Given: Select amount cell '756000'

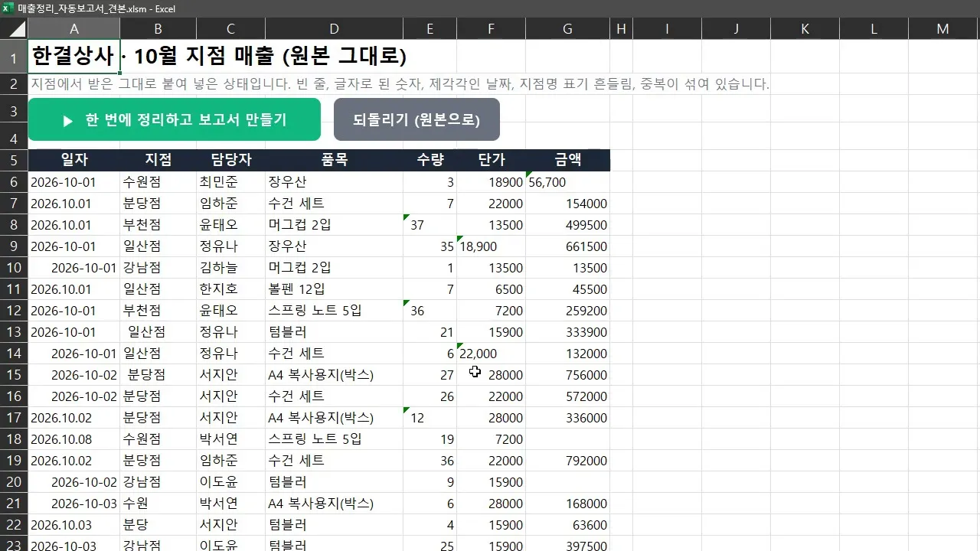Looking at the screenshot, I should [567, 375].
